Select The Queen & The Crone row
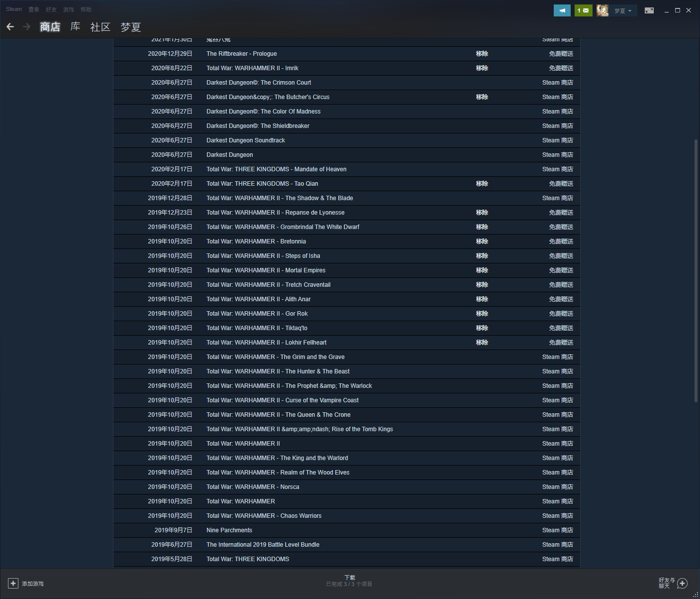This screenshot has height=599, width=700. coord(347,415)
